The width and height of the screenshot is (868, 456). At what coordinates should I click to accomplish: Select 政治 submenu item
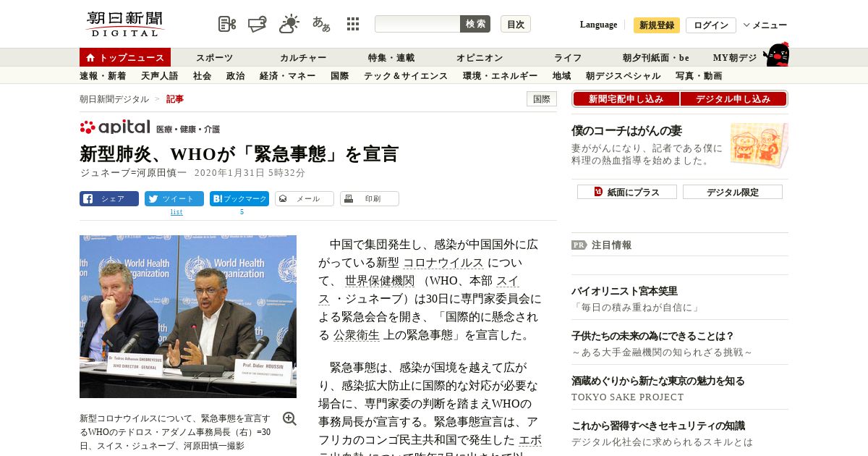pos(235,75)
